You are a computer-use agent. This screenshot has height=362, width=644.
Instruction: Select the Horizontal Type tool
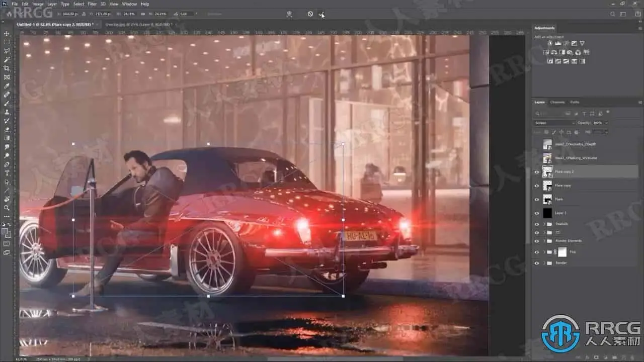click(7, 173)
